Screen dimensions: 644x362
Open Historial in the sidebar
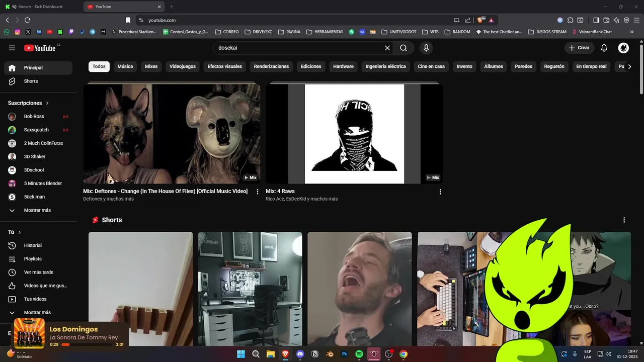point(38,245)
